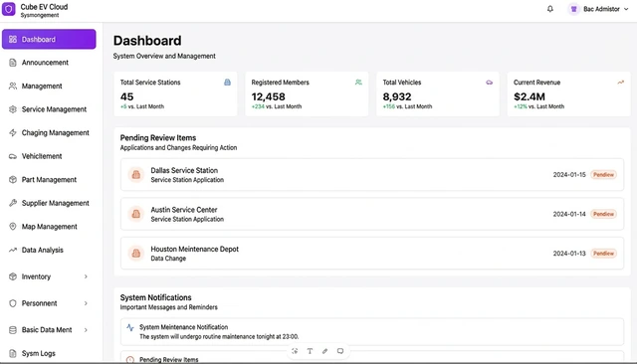Select Vehicltement sidebar entry
This screenshot has width=637, height=364.
pyautogui.click(x=49, y=156)
